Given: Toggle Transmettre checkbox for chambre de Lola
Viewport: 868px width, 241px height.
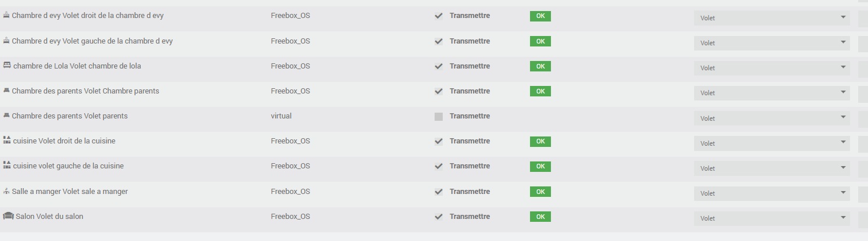Looking at the screenshot, I should [439, 66].
